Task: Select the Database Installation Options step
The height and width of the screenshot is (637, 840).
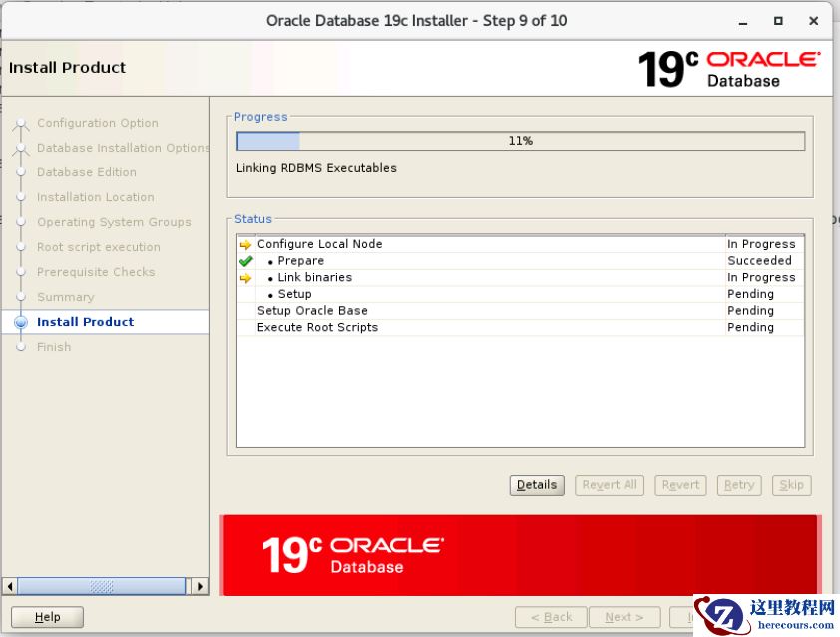Action: point(123,148)
